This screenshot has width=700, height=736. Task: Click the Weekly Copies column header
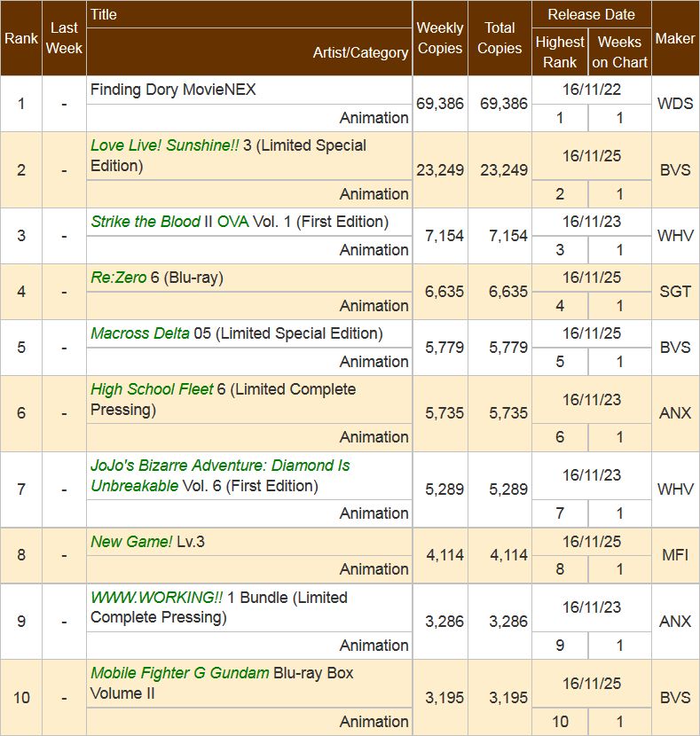point(440,38)
